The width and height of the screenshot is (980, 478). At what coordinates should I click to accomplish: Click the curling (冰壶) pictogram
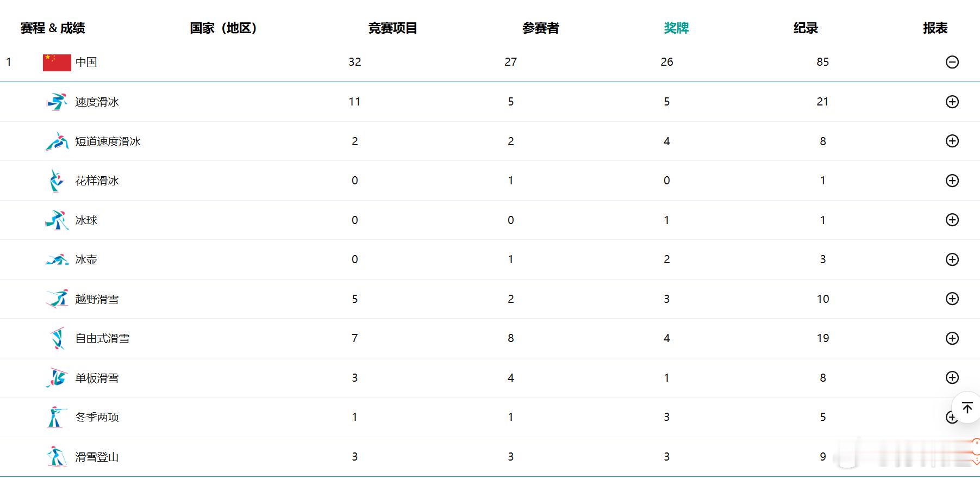57,260
